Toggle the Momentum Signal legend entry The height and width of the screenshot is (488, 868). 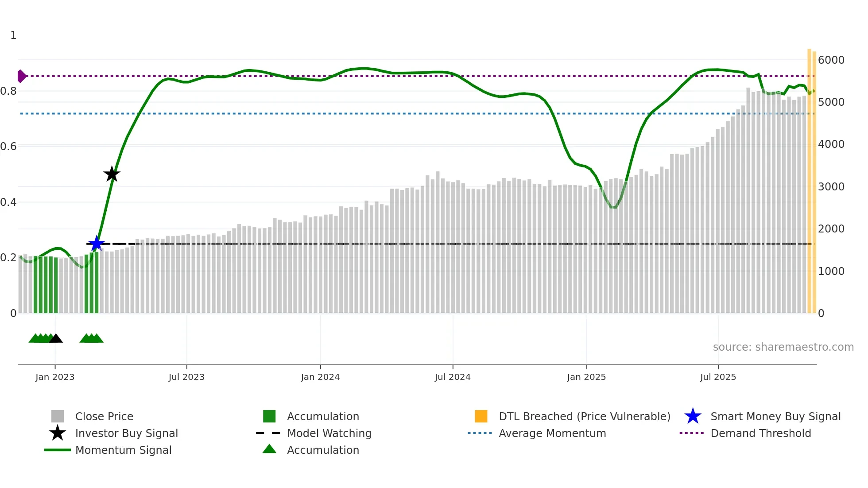(123, 450)
